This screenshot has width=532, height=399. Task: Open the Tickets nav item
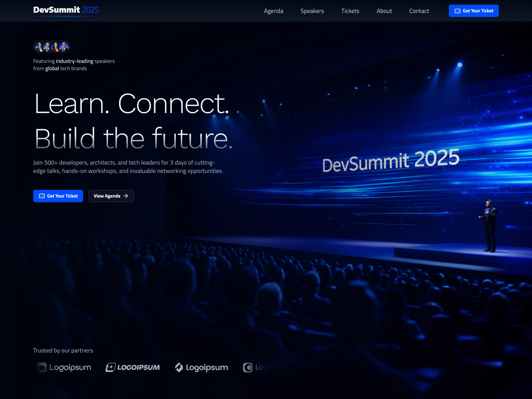coord(350,11)
